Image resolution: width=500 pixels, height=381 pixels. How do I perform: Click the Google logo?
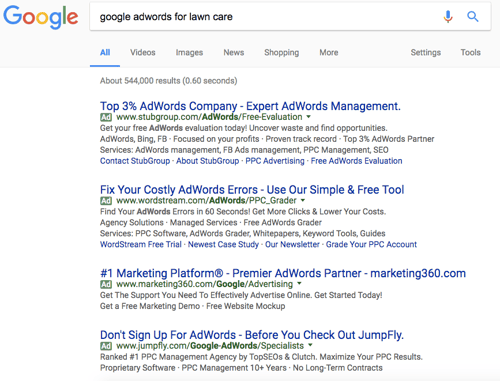tap(41, 16)
